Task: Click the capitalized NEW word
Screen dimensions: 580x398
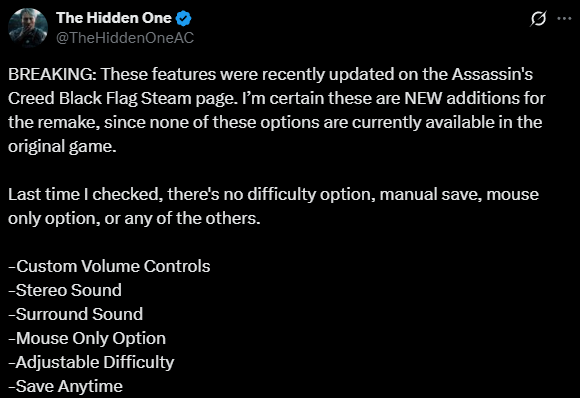Action: [423, 98]
